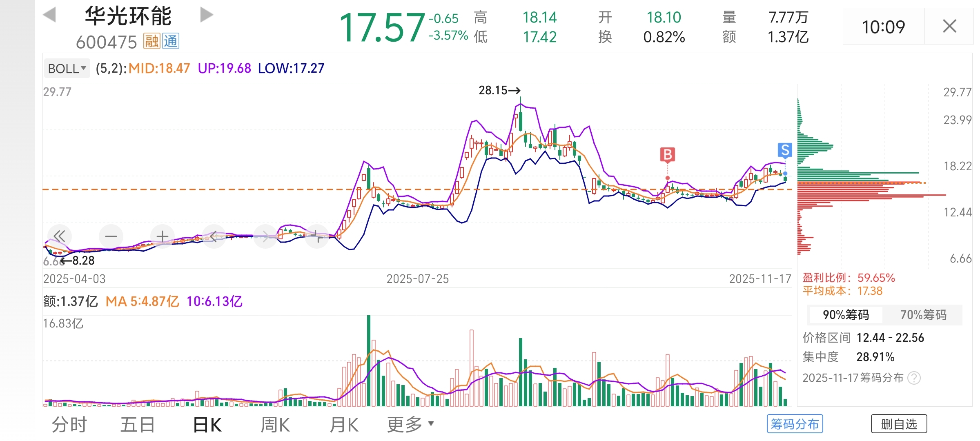
Task: Close the chart with X button
Action: coord(949,27)
